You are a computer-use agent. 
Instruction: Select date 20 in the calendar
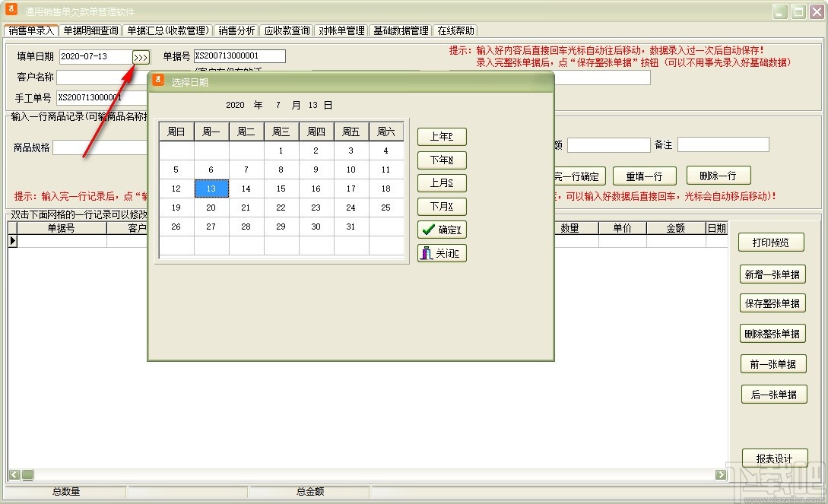pyautogui.click(x=211, y=208)
